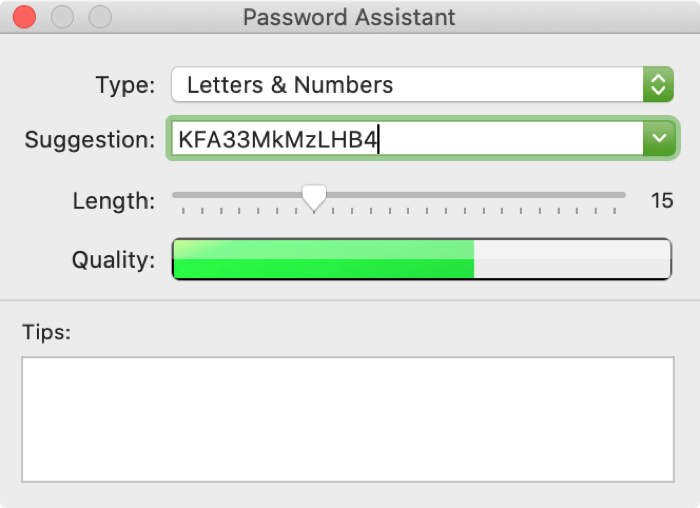
Task: Click inside the empty Tips text box
Action: pos(347,419)
